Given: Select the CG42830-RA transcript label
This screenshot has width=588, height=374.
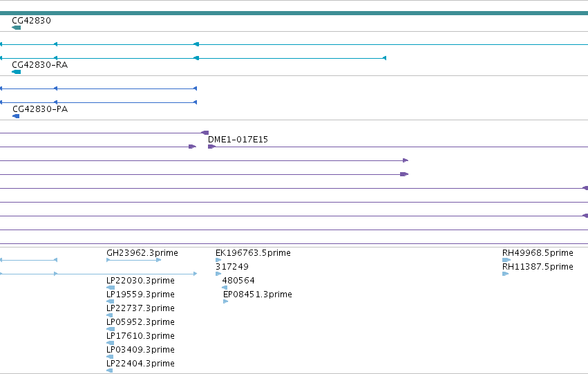Looking at the screenshot, I should pos(40,65).
